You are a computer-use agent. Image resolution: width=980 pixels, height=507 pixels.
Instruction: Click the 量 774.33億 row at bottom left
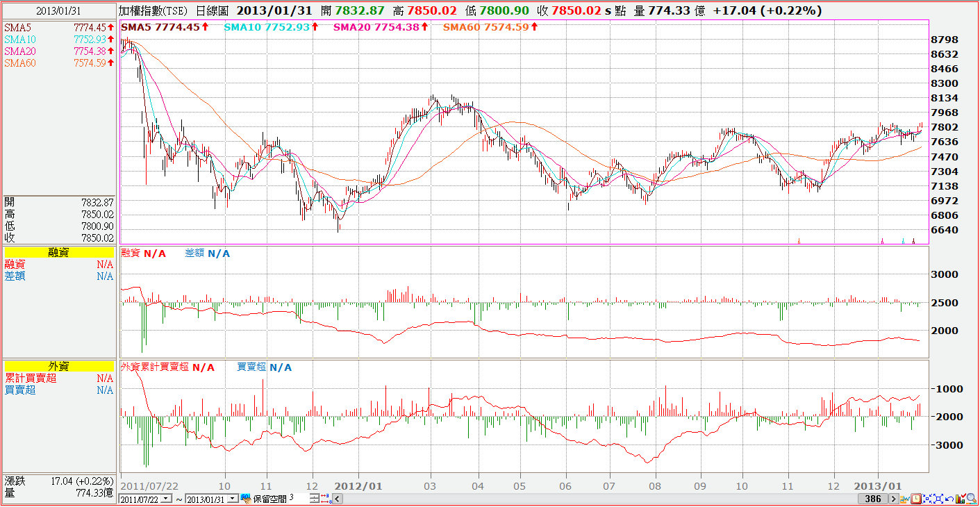(58, 492)
